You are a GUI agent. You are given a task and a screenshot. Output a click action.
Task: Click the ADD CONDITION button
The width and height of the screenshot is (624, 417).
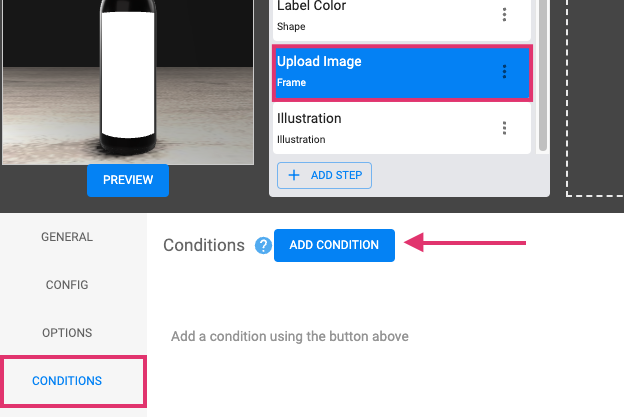(334, 245)
